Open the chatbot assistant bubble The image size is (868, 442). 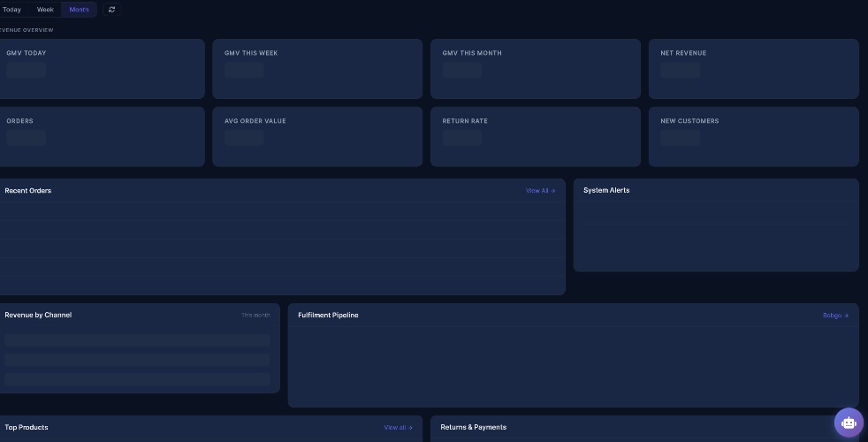849,423
